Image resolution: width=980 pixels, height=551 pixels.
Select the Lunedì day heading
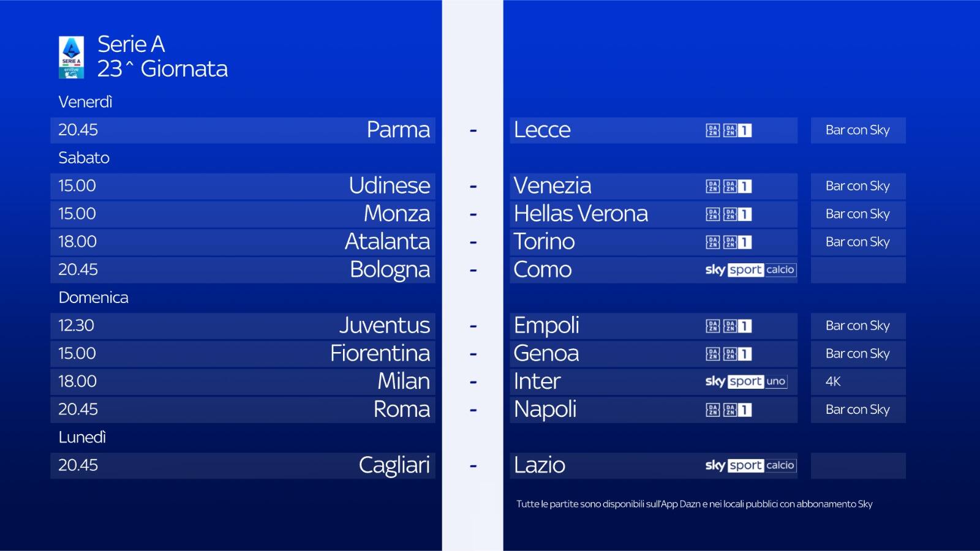click(x=82, y=437)
